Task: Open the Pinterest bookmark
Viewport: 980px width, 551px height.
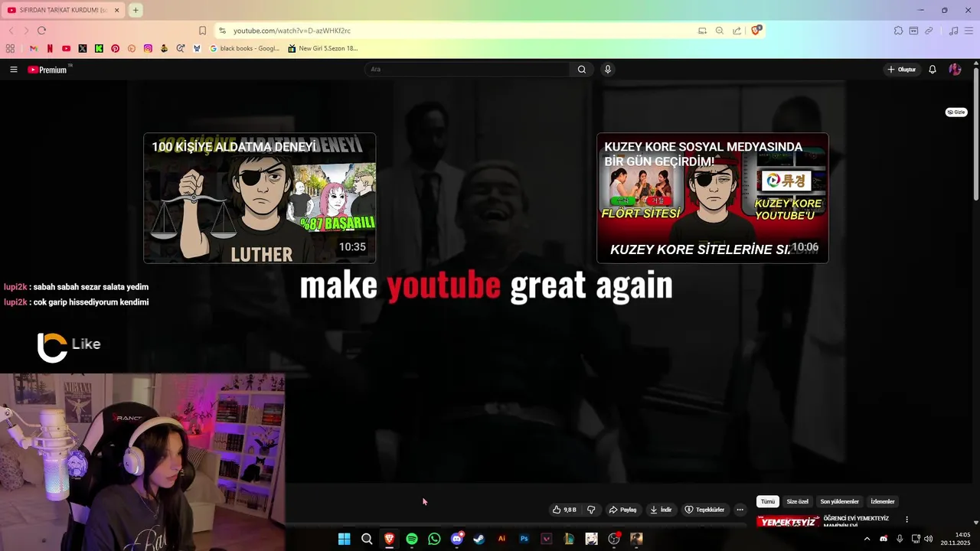Action: [x=115, y=48]
